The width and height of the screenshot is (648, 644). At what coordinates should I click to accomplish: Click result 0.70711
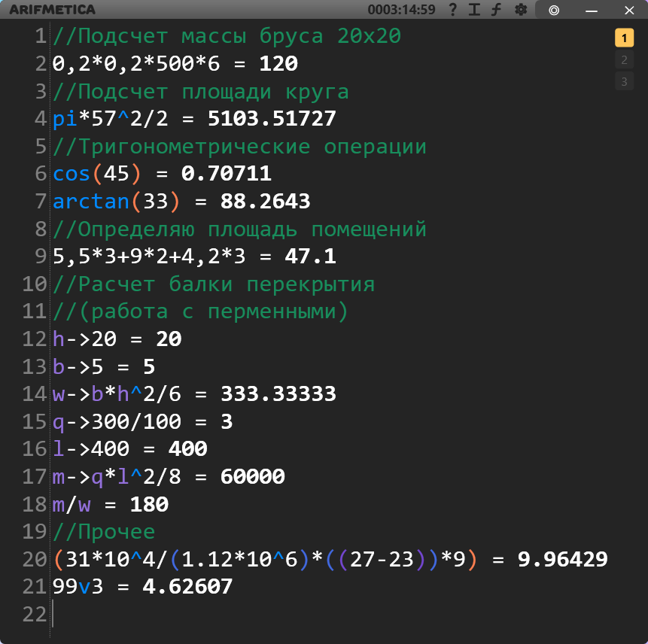(226, 174)
